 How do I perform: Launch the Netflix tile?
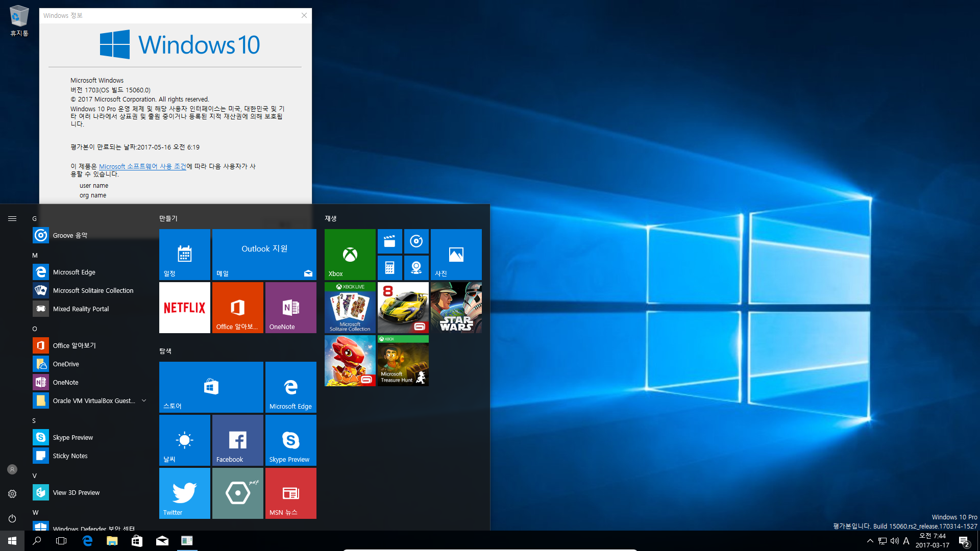[x=185, y=307]
